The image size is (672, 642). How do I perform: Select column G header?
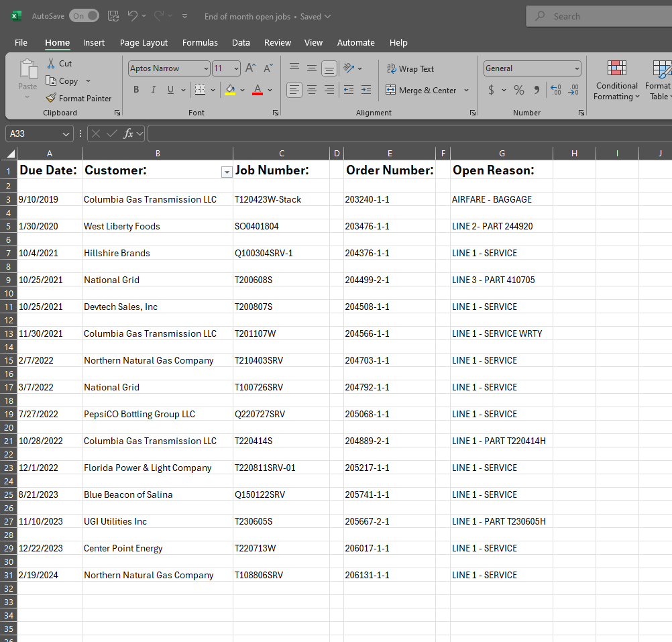coord(502,154)
